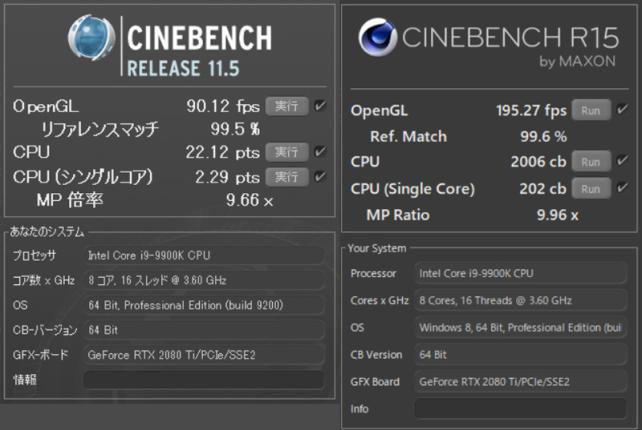Screen dimensions: 642x430
Task: Run the CPU test in Cinebench 11.5
Action: click(287, 152)
